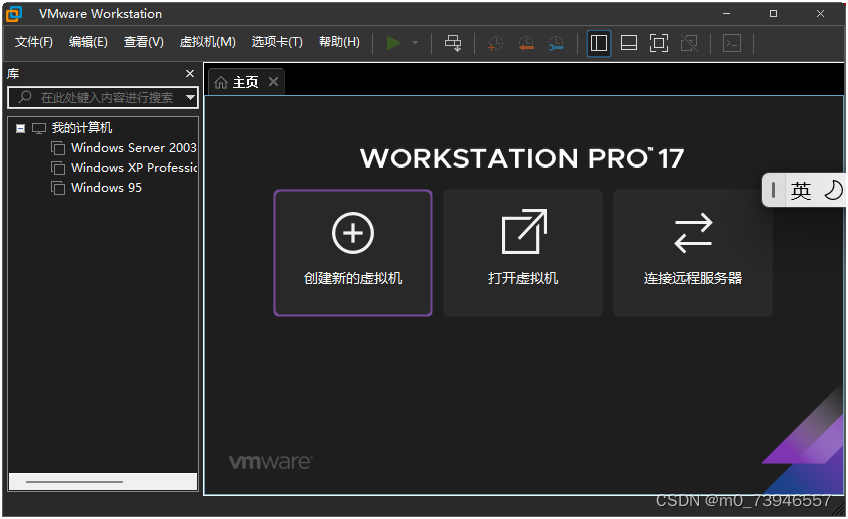The width and height of the screenshot is (848, 519).
Task: Click VM icon beside Windows XP Professional
Action: 58,168
